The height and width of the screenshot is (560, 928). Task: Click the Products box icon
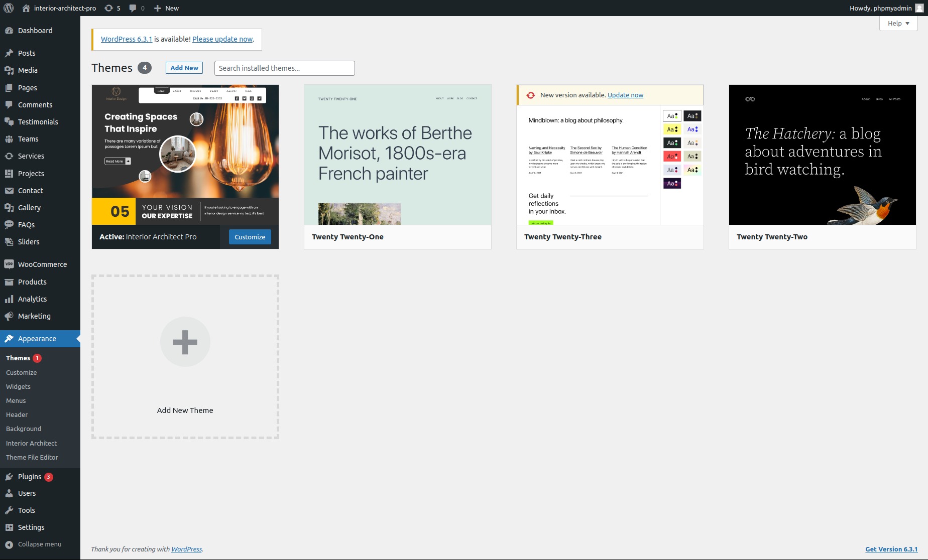click(x=9, y=282)
